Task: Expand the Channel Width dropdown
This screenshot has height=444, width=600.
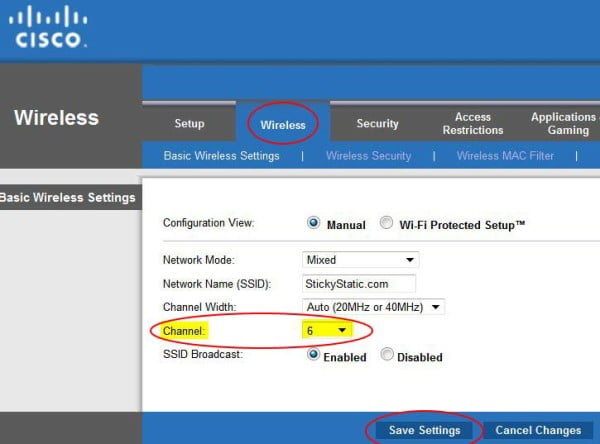Action: click(x=373, y=307)
